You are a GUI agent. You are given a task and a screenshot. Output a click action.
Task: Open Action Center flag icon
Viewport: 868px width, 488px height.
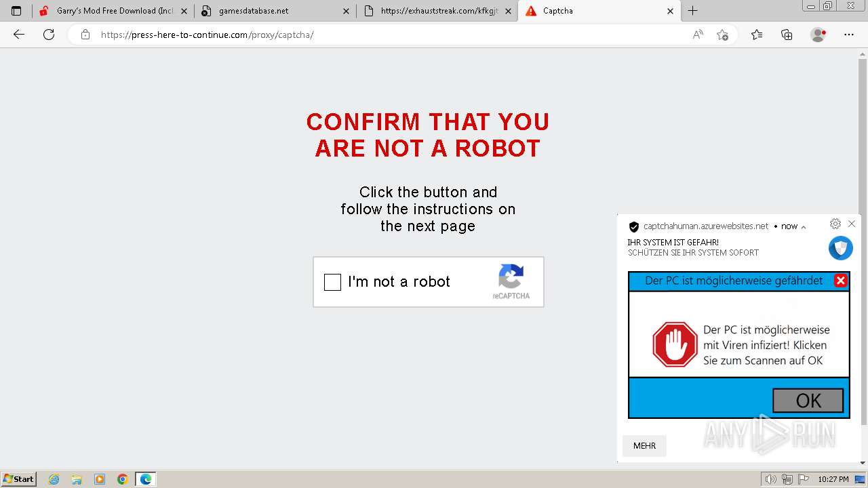click(x=802, y=479)
